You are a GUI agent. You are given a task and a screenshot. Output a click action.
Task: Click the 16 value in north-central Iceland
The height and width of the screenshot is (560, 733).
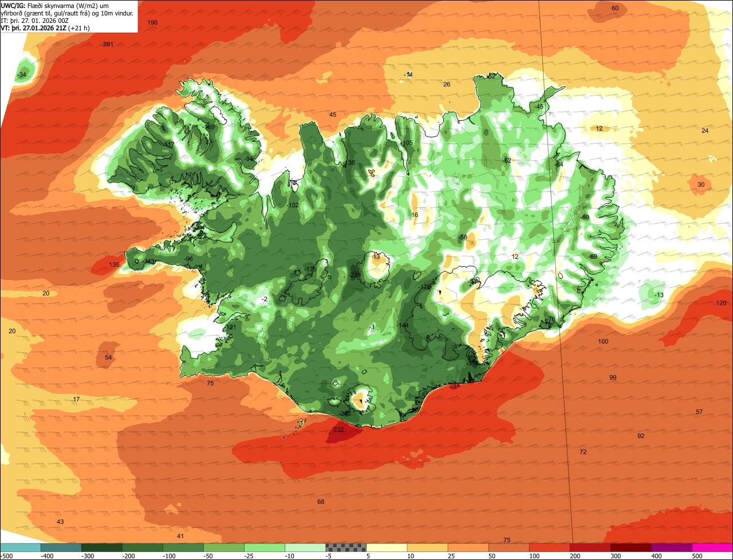[415, 215]
